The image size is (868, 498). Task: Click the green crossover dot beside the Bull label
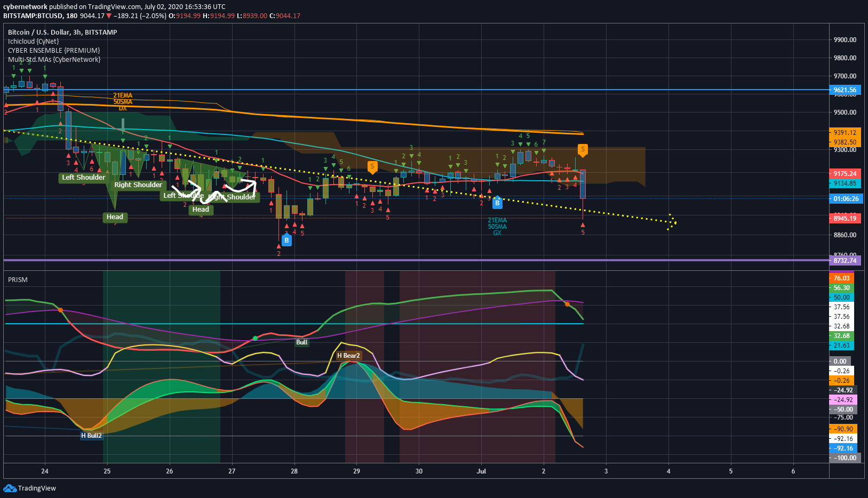point(255,338)
